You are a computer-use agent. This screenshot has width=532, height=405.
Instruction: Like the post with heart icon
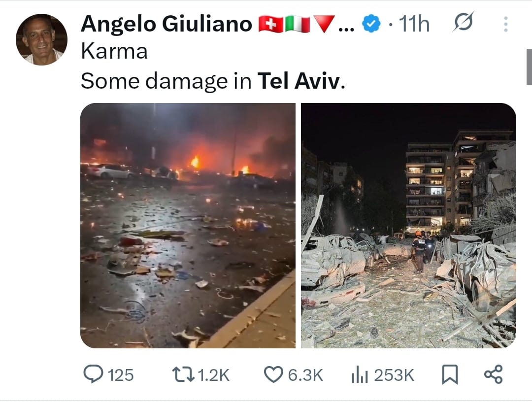click(273, 374)
